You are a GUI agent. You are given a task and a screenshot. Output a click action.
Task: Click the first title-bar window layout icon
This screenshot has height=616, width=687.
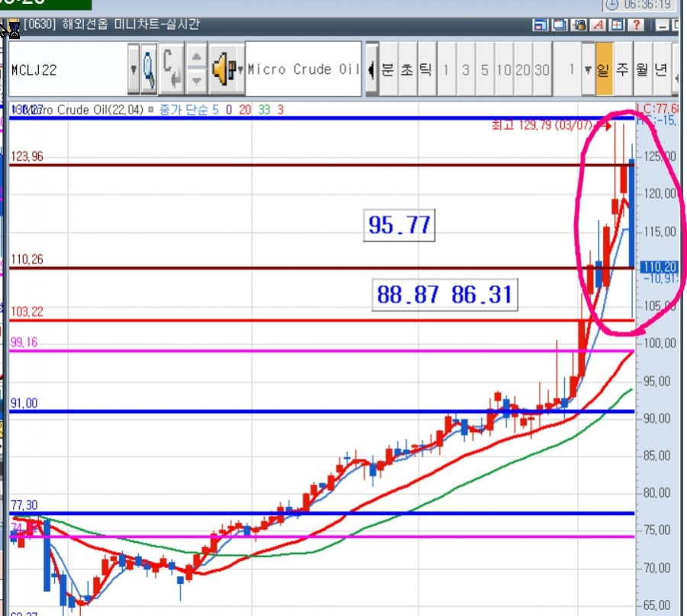click(540, 25)
